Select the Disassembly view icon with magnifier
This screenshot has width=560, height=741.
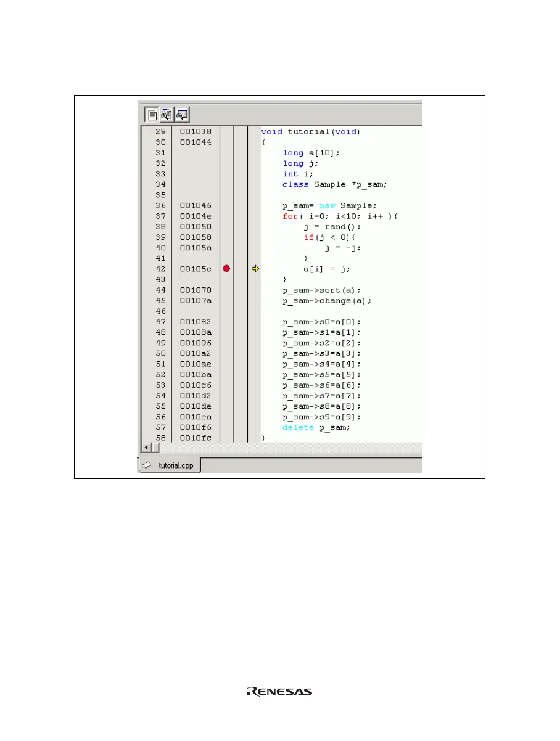[x=181, y=115]
